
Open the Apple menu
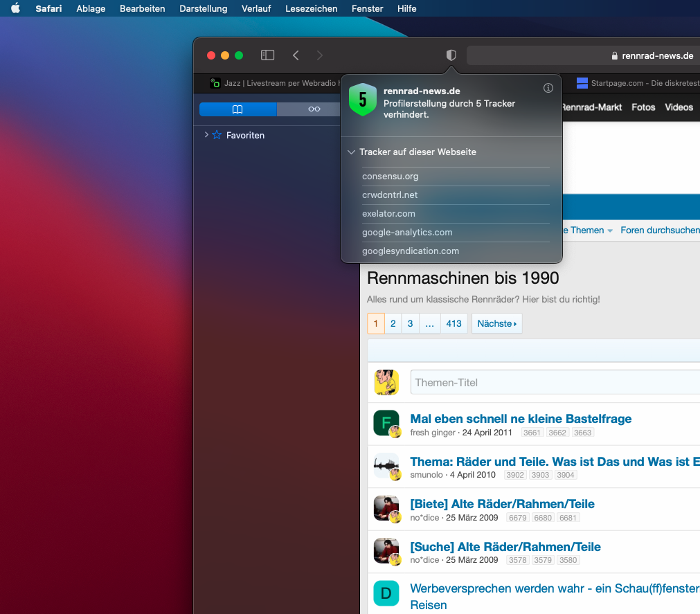tap(15, 8)
